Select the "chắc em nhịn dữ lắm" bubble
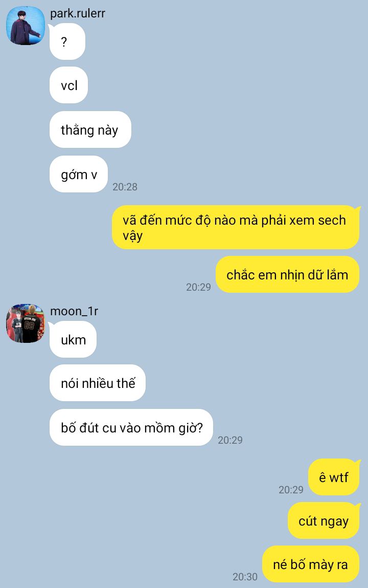This screenshot has height=588, width=368. click(288, 274)
